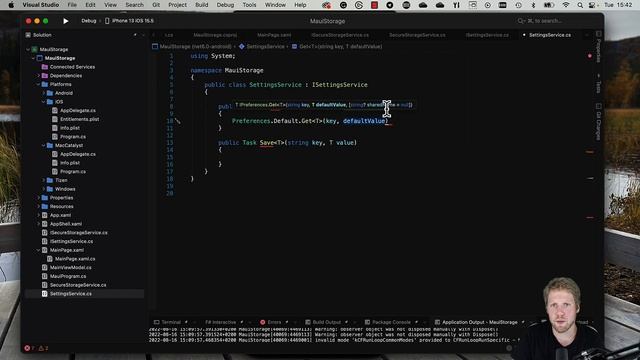The height and width of the screenshot is (360, 640).
Task: Open the Build Output pad tab
Action: click(327, 322)
